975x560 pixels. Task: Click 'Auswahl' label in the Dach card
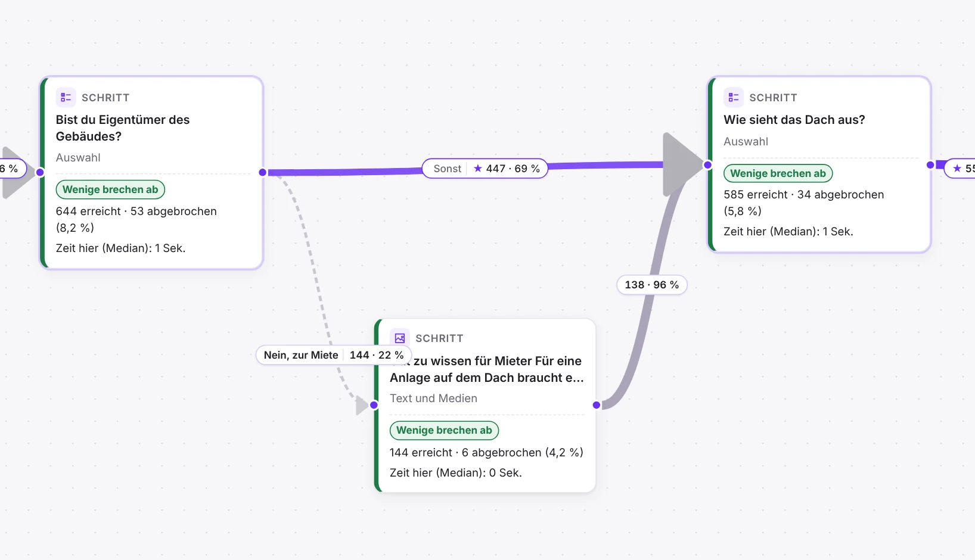746,142
